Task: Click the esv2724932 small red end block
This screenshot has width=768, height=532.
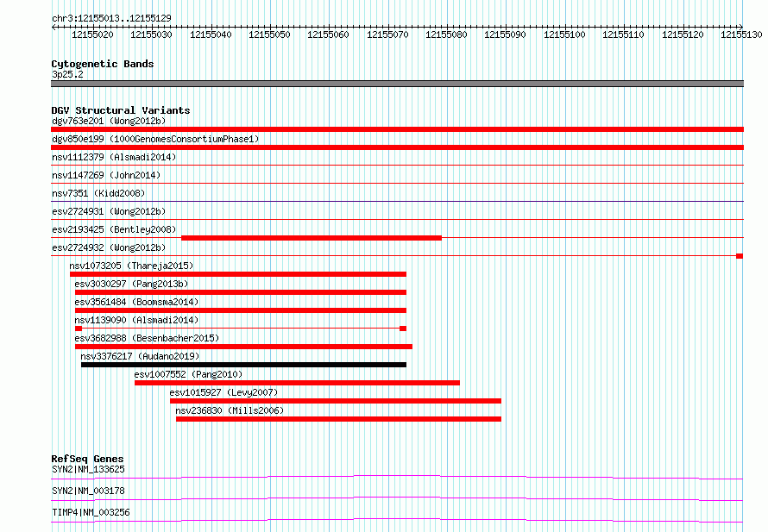Action: pyautogui.click(x=740, y=256)
